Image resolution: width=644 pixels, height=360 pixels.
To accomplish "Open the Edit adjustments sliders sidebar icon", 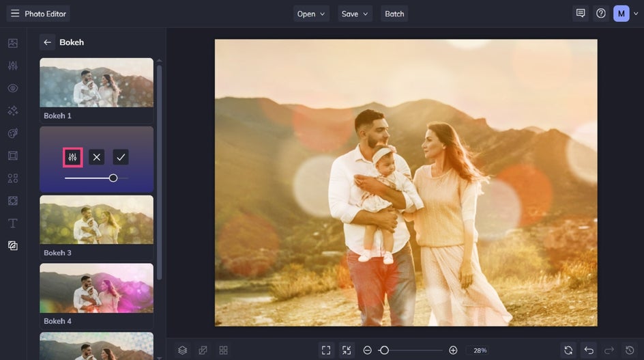I will 13,66.
